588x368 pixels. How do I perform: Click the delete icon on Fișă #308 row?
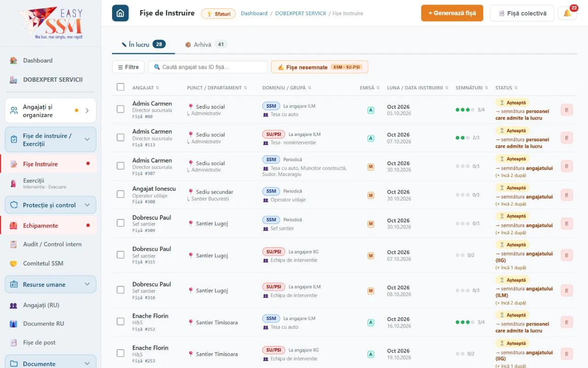point(567,195)
